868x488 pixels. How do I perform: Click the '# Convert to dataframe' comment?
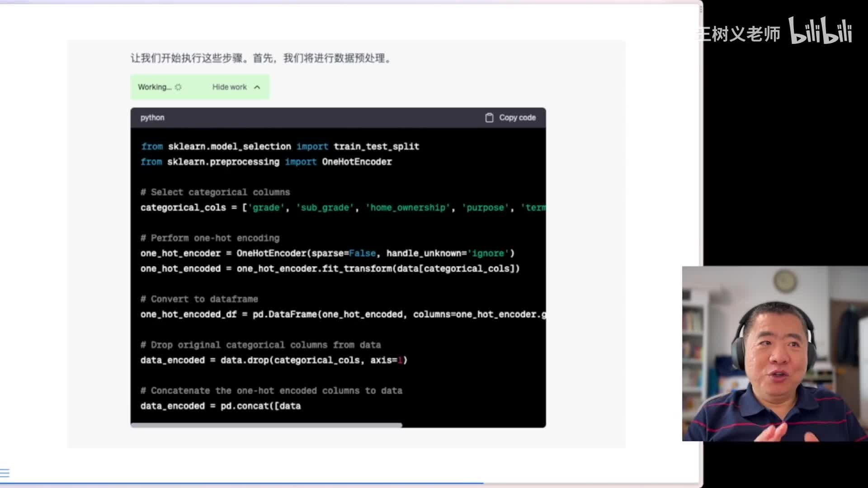pos(199,299)
